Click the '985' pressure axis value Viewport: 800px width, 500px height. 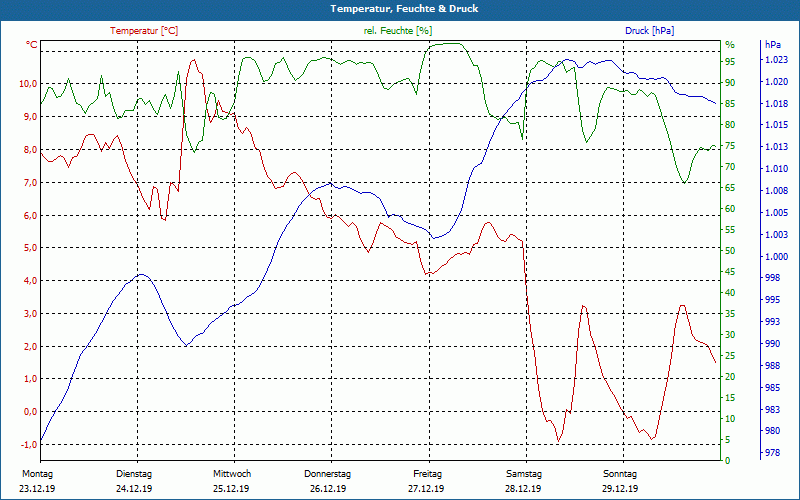coord(773,388)
